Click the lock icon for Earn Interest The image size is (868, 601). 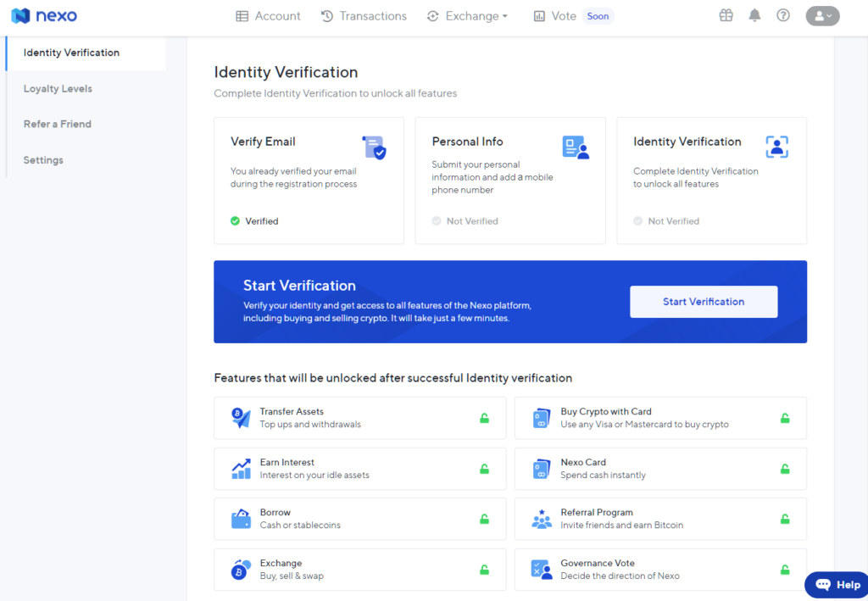click(x=484, y=469)
